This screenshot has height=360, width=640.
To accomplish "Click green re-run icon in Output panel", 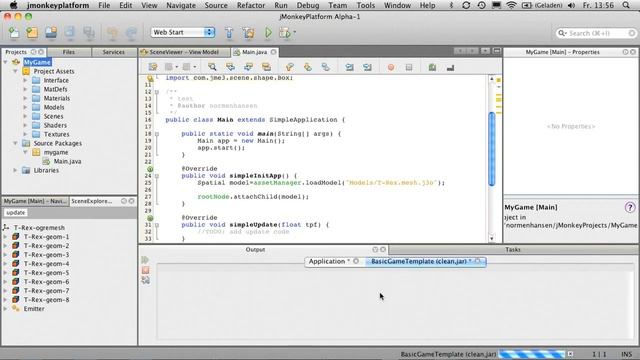I will (x=145, y=260).
